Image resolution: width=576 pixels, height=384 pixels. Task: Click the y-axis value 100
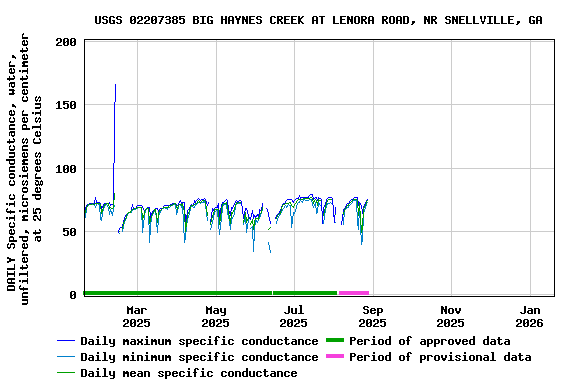click(66, 169)
